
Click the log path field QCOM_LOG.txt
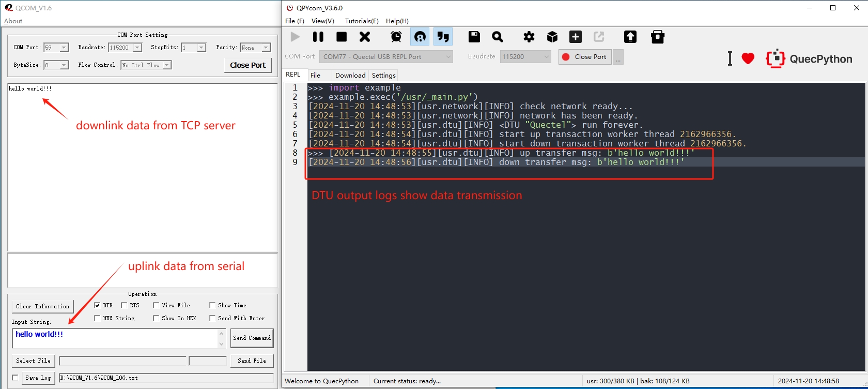click(166, 378)
